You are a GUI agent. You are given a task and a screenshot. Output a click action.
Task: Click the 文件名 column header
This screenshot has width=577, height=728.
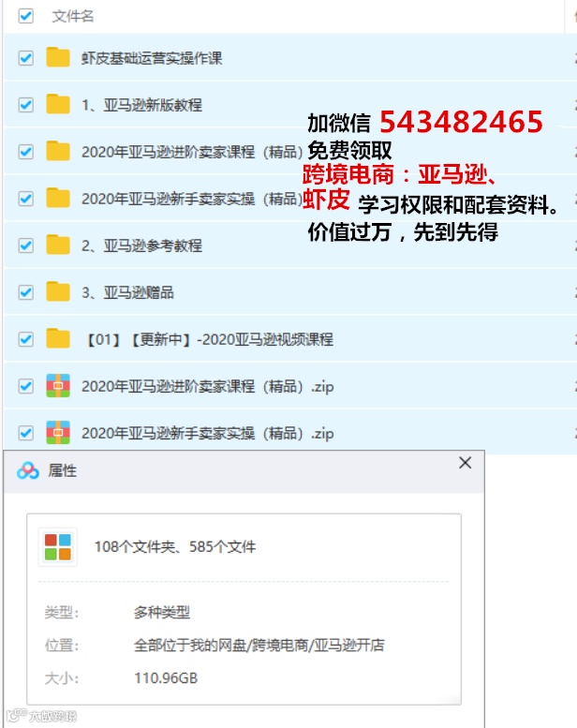[73, 16]
